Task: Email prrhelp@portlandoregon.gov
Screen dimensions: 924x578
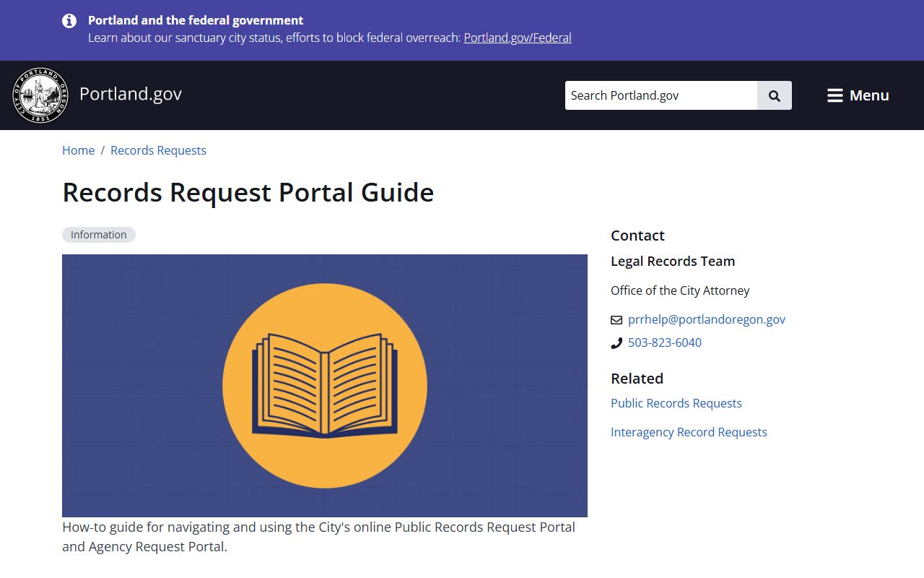Action: click(x=707, y=319)
